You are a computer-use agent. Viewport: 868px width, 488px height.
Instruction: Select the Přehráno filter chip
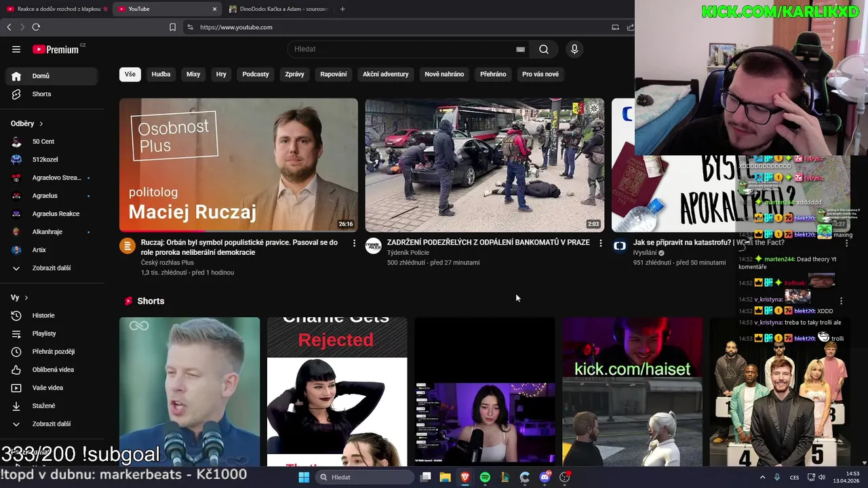pos(493,74)
